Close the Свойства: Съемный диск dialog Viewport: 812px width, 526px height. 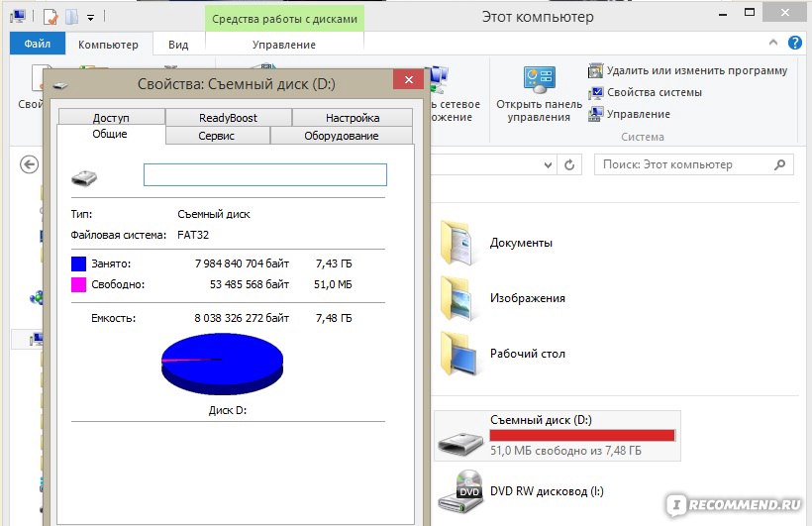coord(409,80)
